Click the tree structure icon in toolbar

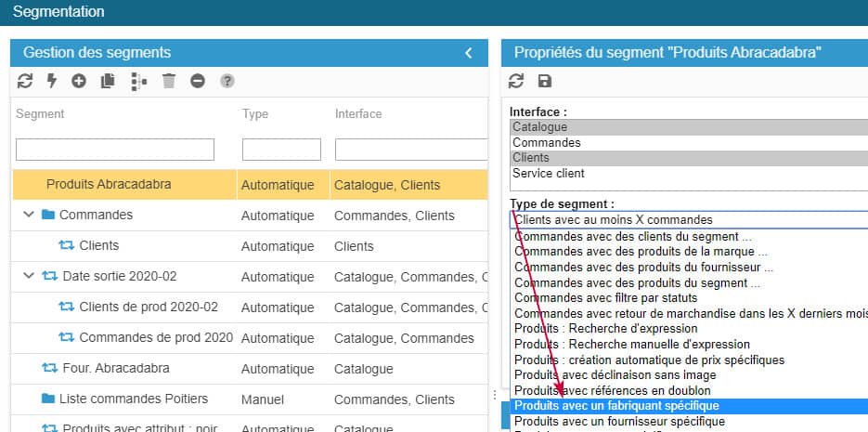tap(138, 81)
